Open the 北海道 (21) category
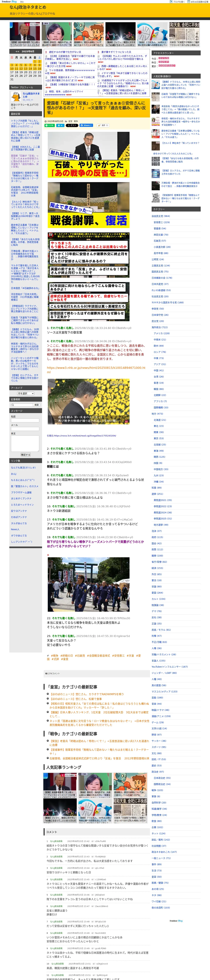 tap(160, 420)
